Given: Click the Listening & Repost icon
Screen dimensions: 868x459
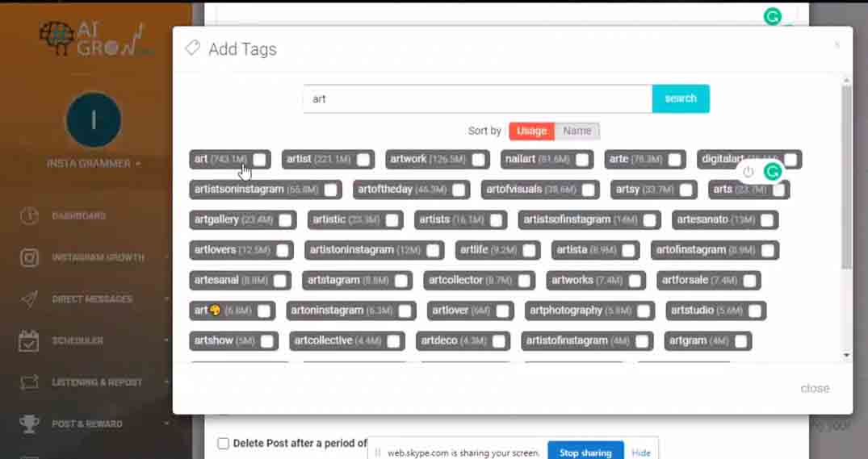Looking at the screenshot, I should (29, 382).
